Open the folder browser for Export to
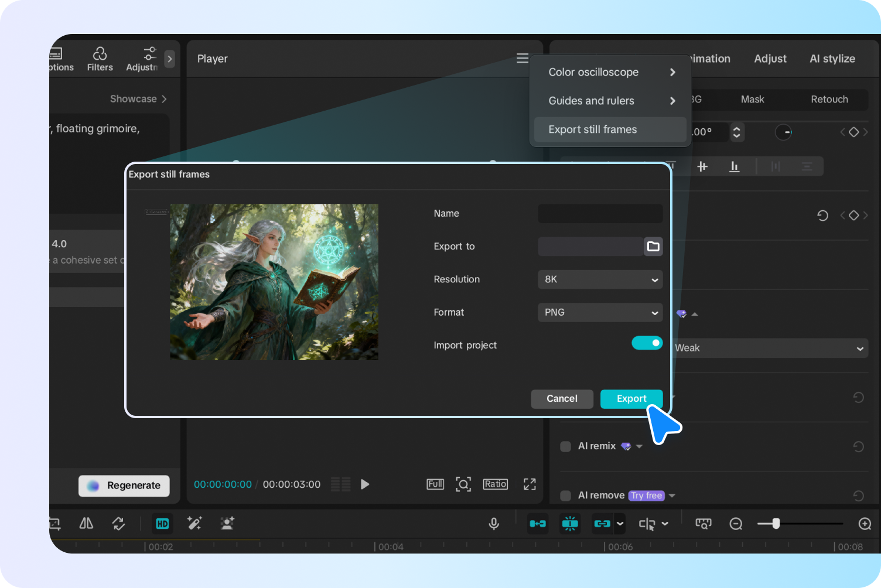This screenshot has width=881, height=588. (x=653, y=247)
